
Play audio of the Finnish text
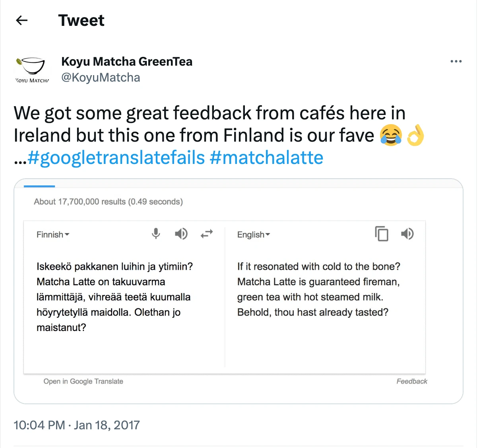pyautogui.click(x=181, y=234)
